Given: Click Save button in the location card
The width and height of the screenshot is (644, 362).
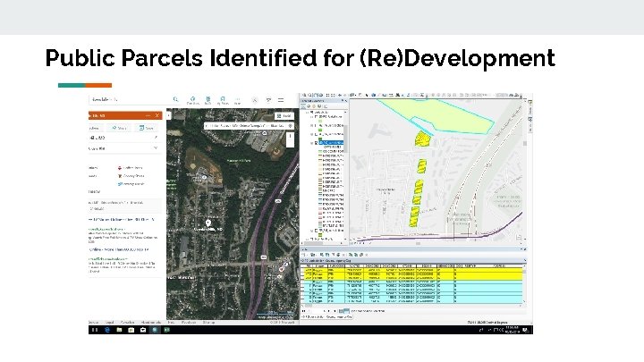Looking at the screenshot, I should (x=146, y=128).
